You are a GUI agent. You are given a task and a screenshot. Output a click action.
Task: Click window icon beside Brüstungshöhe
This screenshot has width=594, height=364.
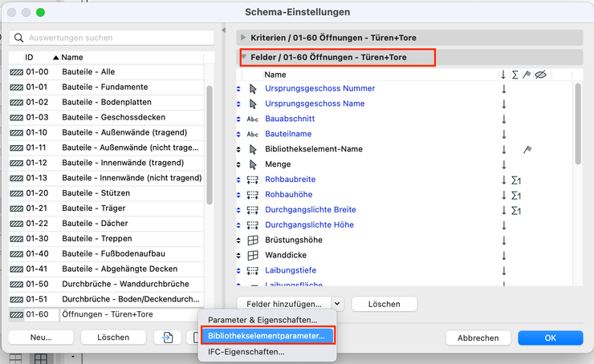click(x=253, y=240)
